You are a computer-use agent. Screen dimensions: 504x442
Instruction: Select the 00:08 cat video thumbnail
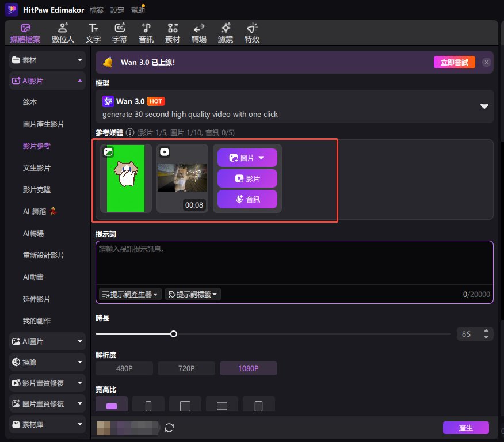182,178
